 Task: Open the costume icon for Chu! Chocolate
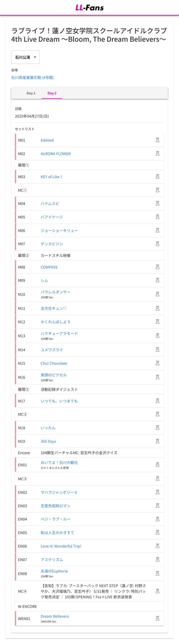coord(157,363)
